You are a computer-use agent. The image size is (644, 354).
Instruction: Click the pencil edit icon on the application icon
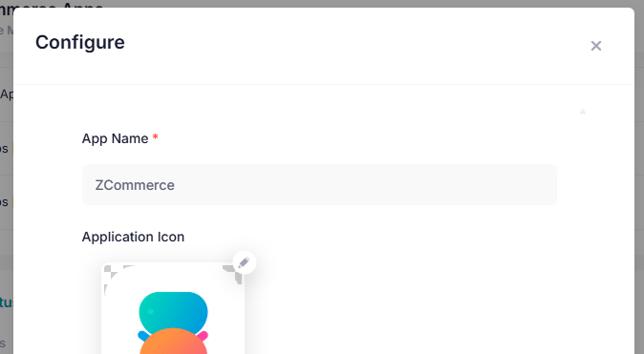tap(244, 262)
